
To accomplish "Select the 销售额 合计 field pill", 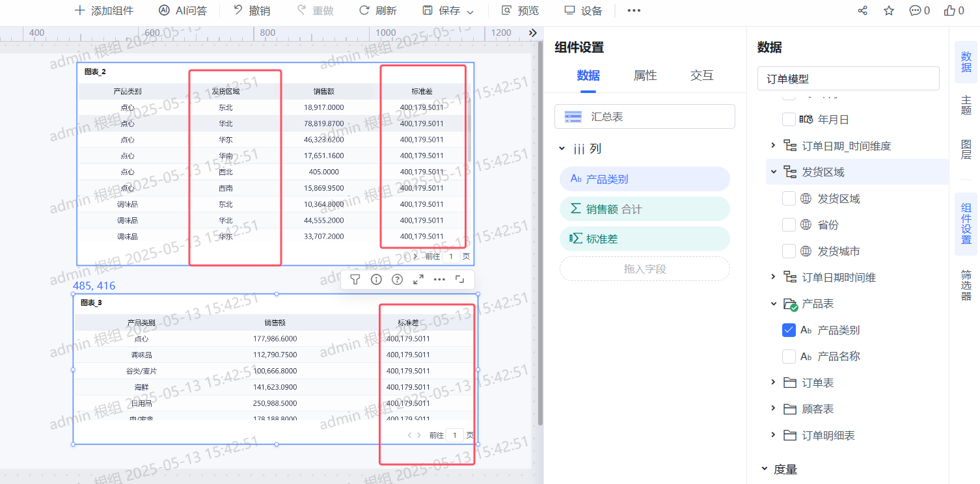I will point(644,209).
